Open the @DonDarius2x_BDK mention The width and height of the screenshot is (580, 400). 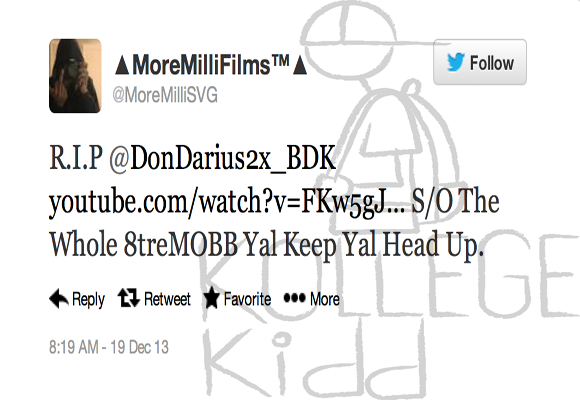pyautogui.click(x=222, y=158)
